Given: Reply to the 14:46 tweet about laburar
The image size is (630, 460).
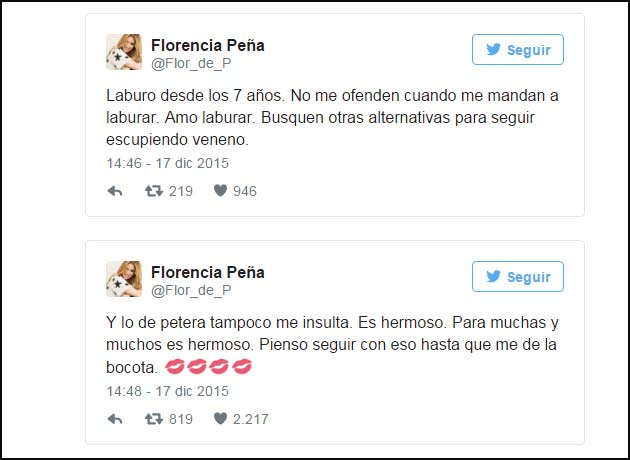Looking at the screenshot, I should click(x=114, y=191).
